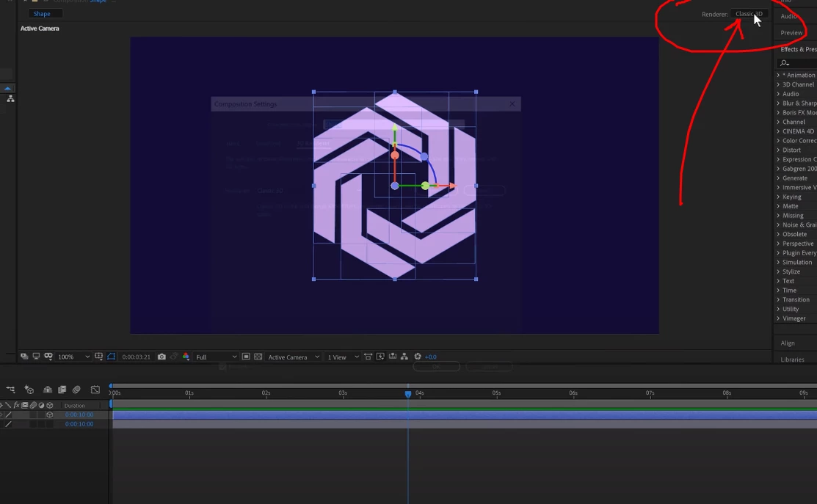
Task: Open Show Channel color management icon
Action: [x=186, y=357]
